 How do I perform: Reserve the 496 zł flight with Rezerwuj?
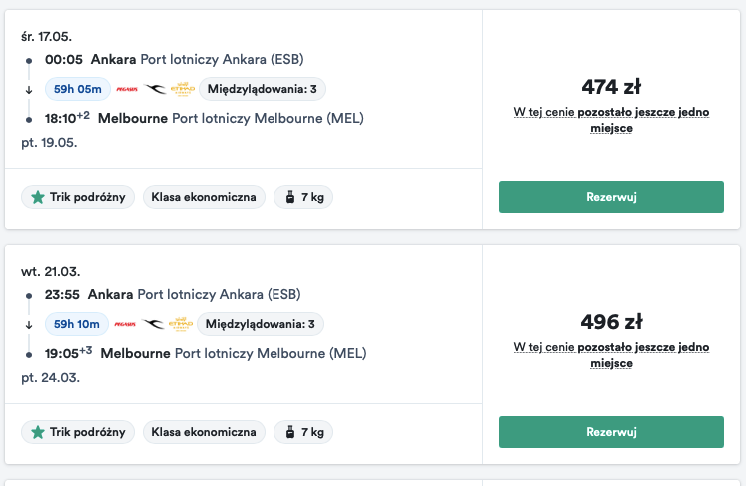point(611,432)
